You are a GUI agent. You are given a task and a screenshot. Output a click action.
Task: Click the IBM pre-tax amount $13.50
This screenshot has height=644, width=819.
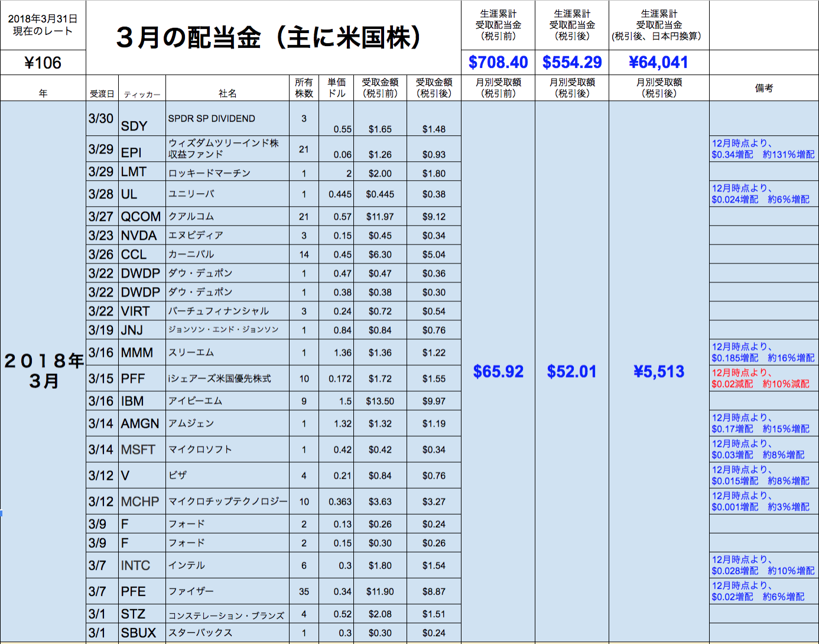coord(380,401)
